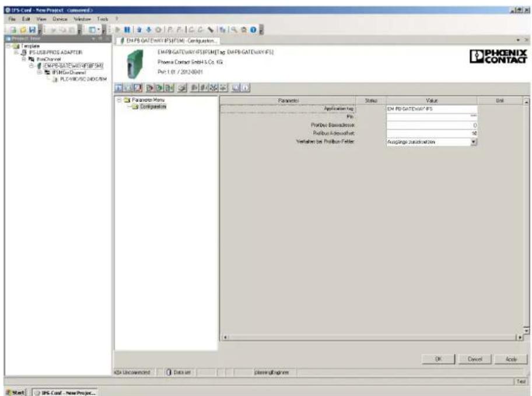
Task: Collapse the Template tree node
Action: point(8,46)
